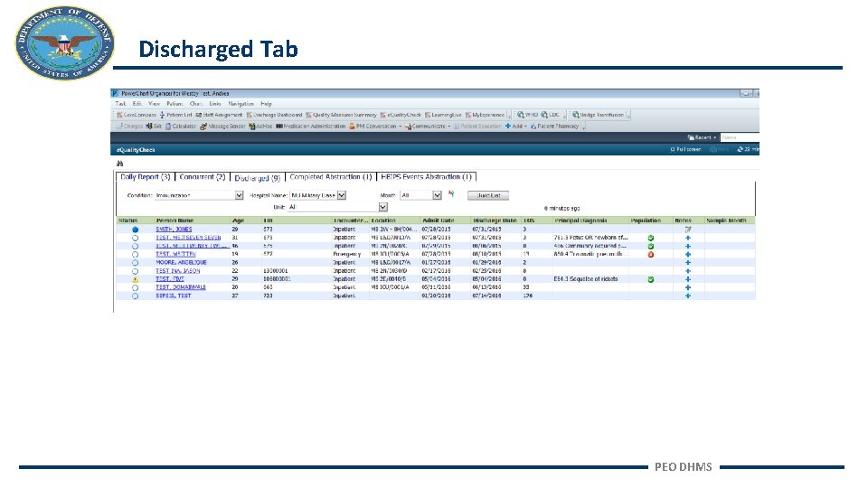Switch to the Daily Report (3) tab
This screenshot has height=488, width=868.
[x=145, y=177]
